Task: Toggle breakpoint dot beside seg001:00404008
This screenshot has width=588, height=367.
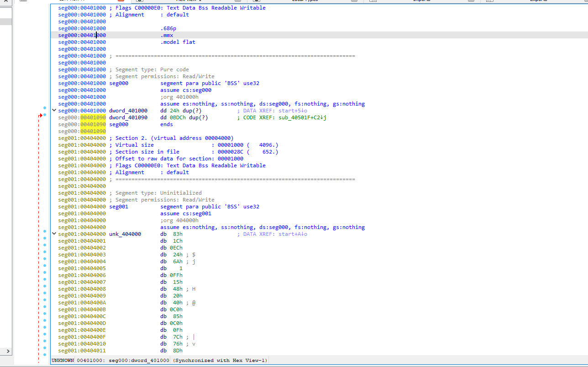Action: 45,286
